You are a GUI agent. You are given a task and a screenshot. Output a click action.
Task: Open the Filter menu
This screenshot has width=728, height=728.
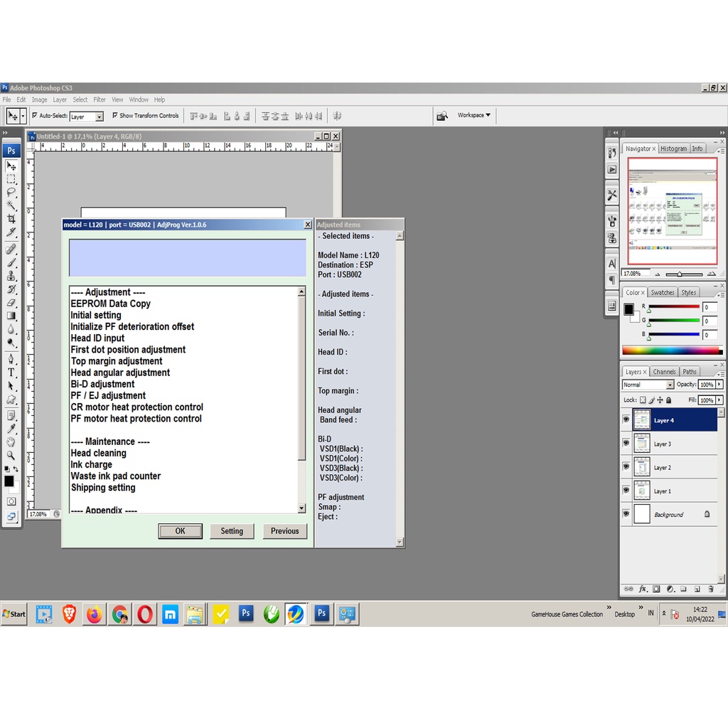click(100, 100)
